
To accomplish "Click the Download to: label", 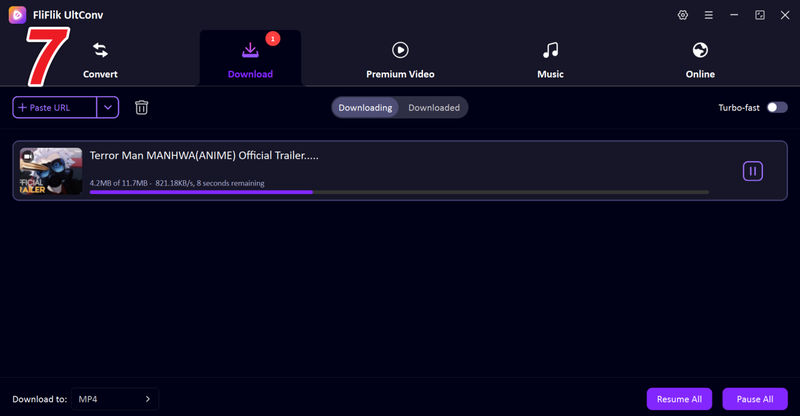I will pyautogui.click(x=40, y=399).
